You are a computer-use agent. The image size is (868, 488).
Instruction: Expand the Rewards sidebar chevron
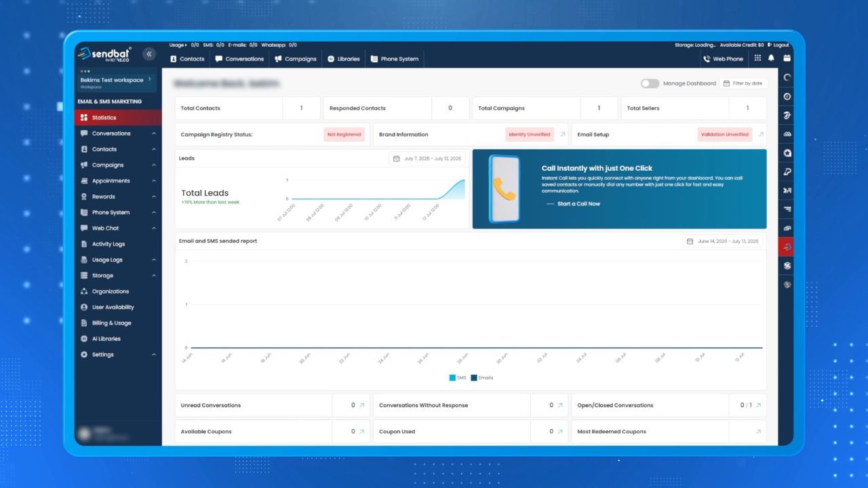(x=154, y=197)
